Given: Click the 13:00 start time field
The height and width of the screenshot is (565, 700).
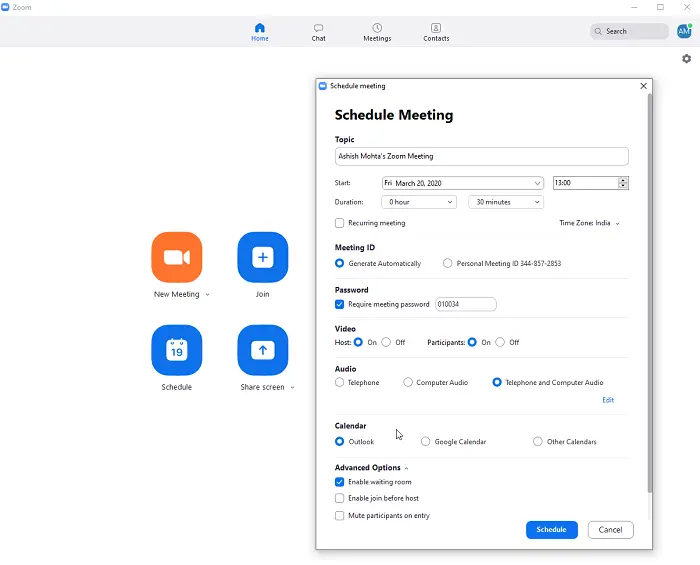Looking at the screenshot, I should [585, 183].
